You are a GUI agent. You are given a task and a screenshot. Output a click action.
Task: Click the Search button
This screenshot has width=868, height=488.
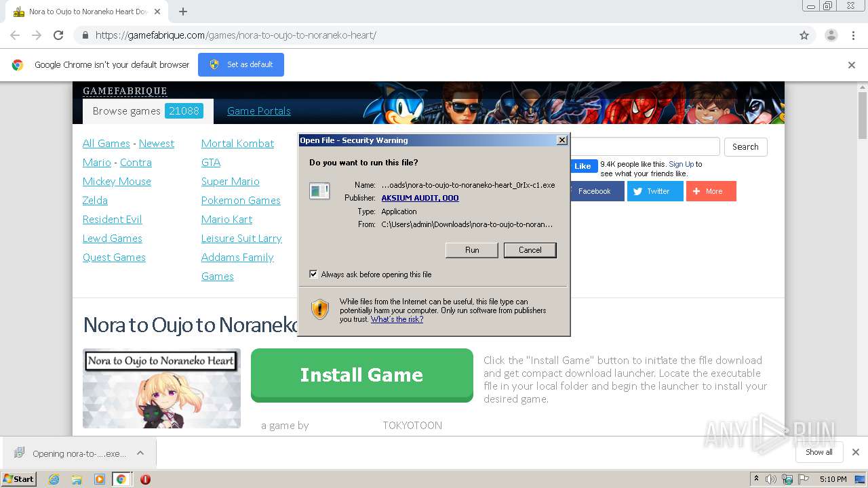(x=745, y=147)
